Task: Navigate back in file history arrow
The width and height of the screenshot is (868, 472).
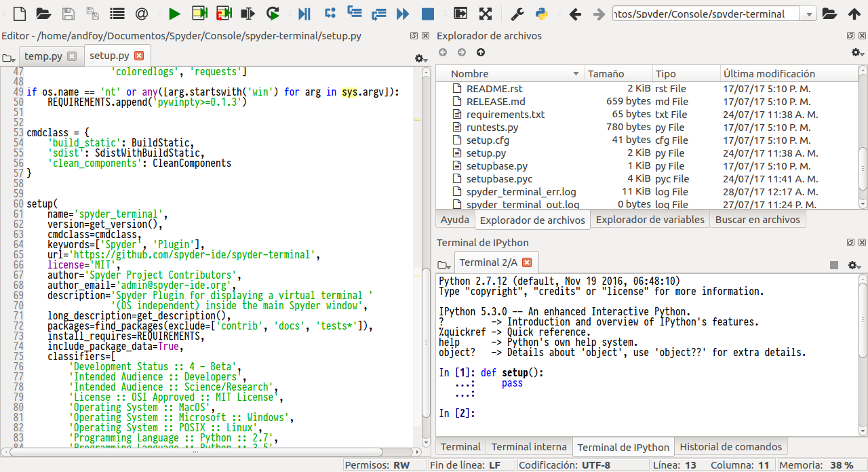Action: tap(575, 13)
